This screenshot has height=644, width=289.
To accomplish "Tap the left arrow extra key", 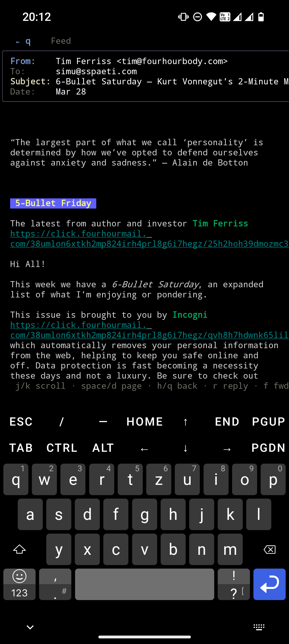I will [144, 448].
